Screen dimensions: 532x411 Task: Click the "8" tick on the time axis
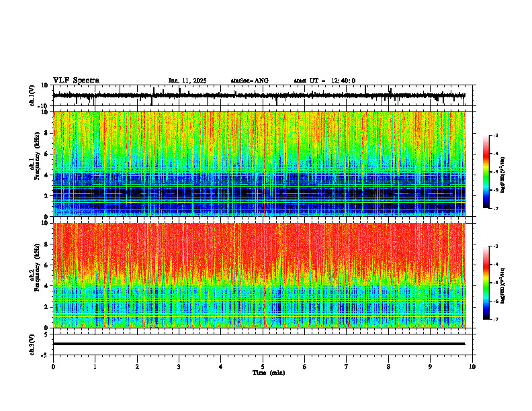pyautogui.click(x=388, y=367)
